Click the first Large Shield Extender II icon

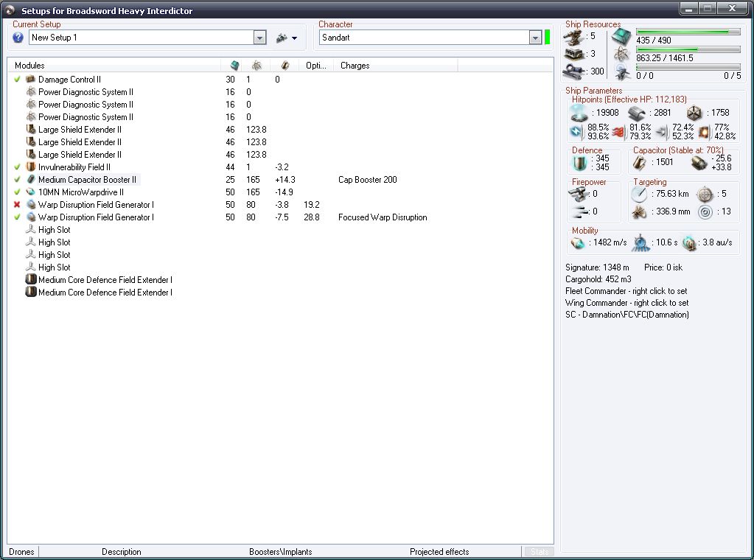coord(31,129)
